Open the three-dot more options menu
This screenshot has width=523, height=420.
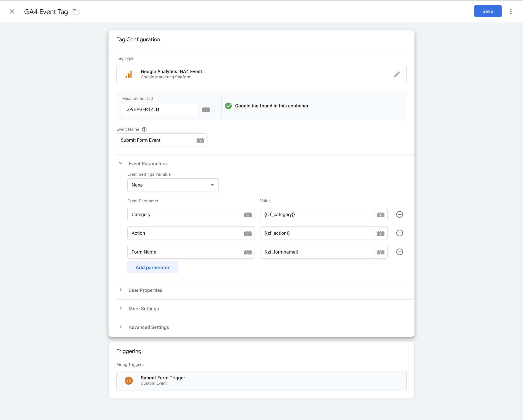coord(511,11)
